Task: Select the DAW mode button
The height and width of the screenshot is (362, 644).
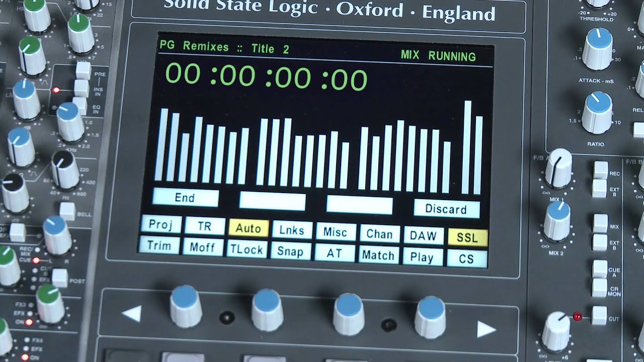Action: 423,236
